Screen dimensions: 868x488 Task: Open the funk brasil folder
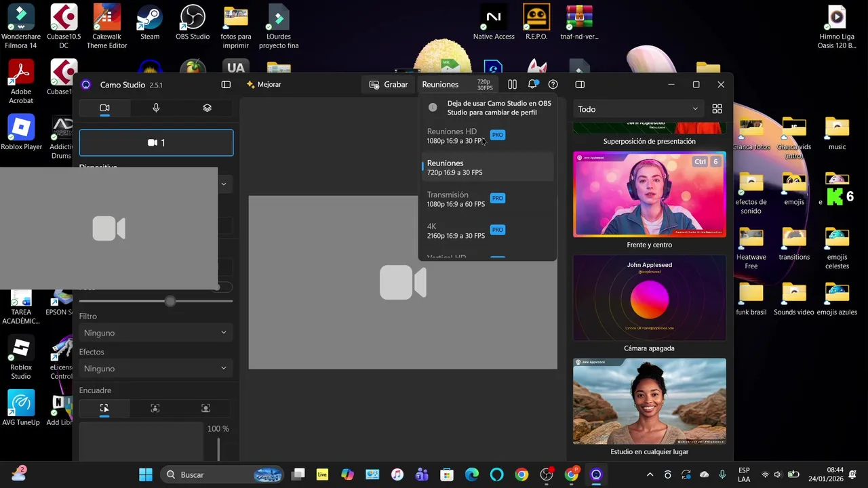[x=751, y=300]
